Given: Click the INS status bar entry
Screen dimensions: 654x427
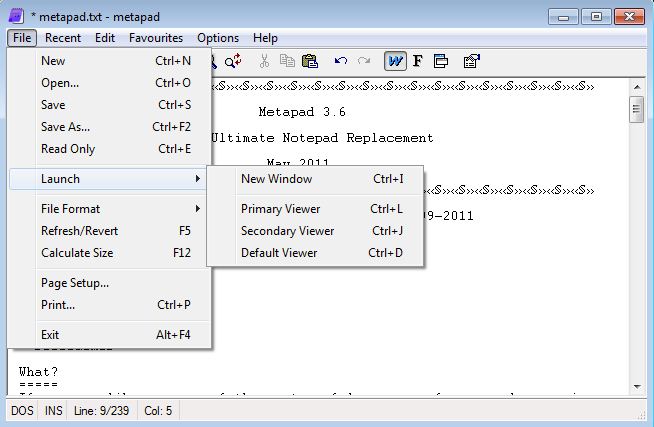Looking at the screenshot, I should point(53,411).
